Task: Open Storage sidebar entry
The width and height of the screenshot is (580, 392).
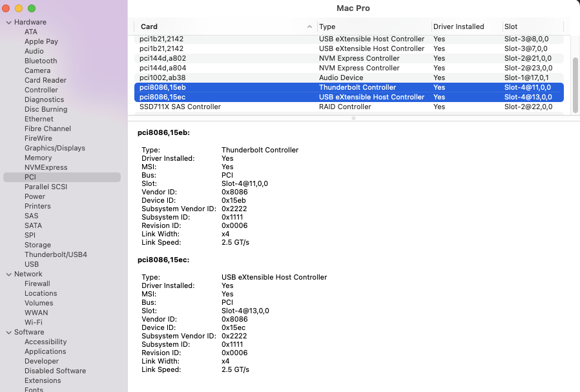Action: (37, 245)
